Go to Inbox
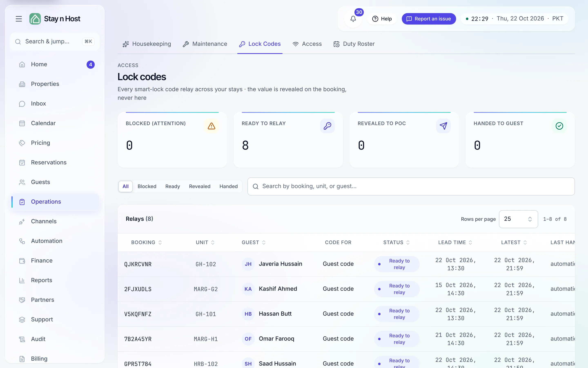Image resolution: width=588 pixels, height=368 pixels. coord(55,104)
